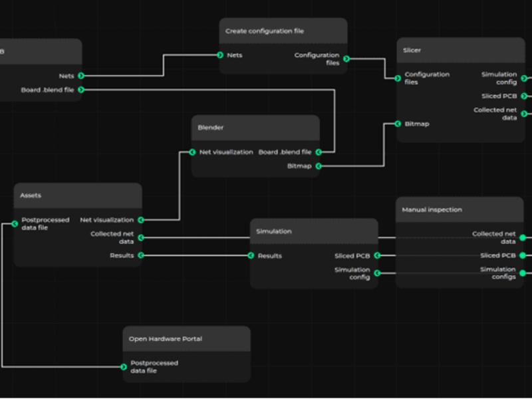
Task: Click the Assets node title bar
Action: [x=77, y=196]
